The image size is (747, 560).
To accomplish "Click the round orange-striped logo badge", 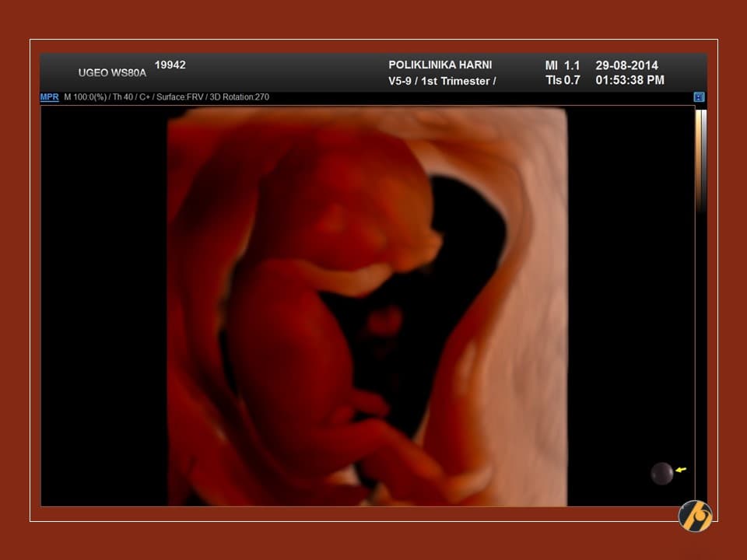I will (695, 516).
